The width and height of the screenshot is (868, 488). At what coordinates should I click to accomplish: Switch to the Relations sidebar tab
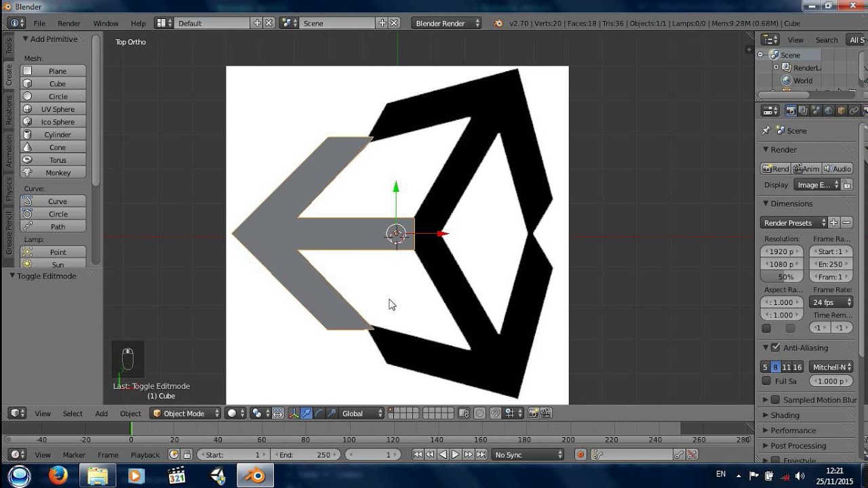pyautogui.click(x=9, y=110)
